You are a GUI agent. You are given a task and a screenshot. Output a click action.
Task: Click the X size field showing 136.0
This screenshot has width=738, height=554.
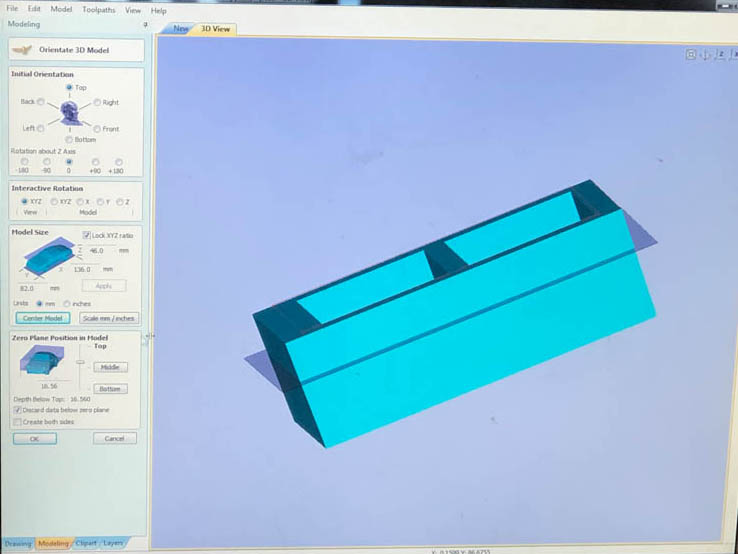84,269
